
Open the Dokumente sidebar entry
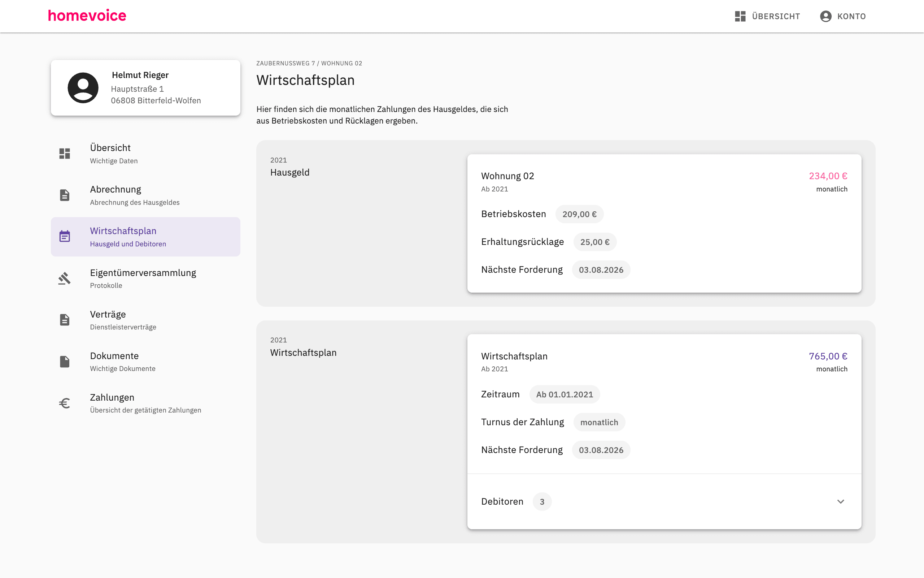pos(145,361)
